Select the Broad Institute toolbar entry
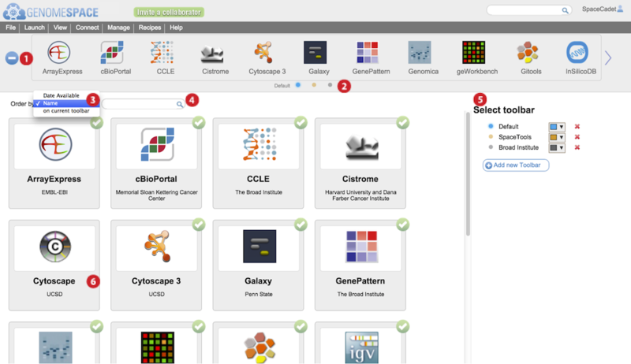Image resolution: width=631 pixels, height=364 pixels. point(518,147)
